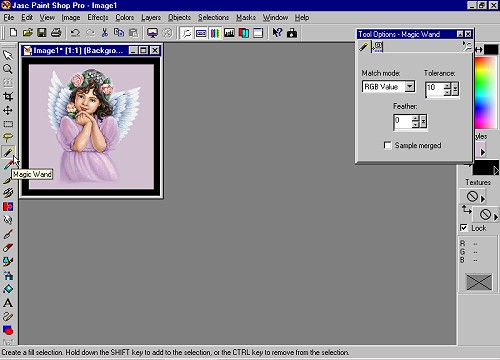This screenshot has width=500, height=360.
Task: Open the Layers menu
Action: click(151, 17)
